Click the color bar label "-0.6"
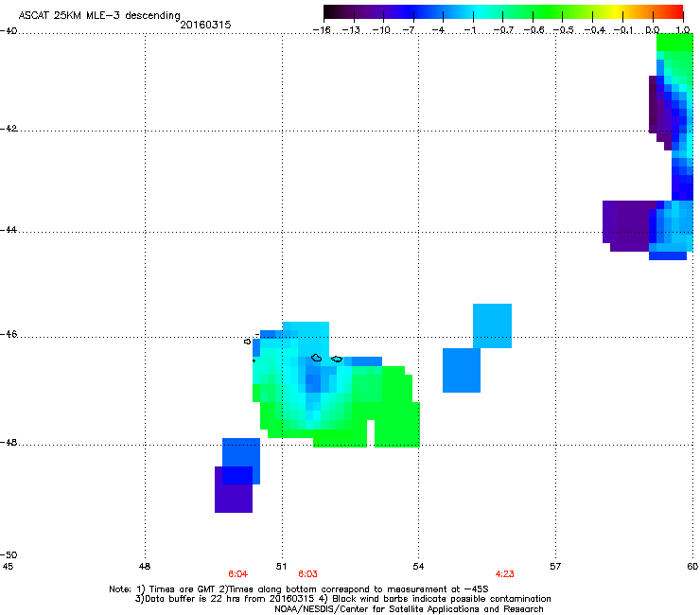Viewport: 700px width, 615px height. (534, 30)
